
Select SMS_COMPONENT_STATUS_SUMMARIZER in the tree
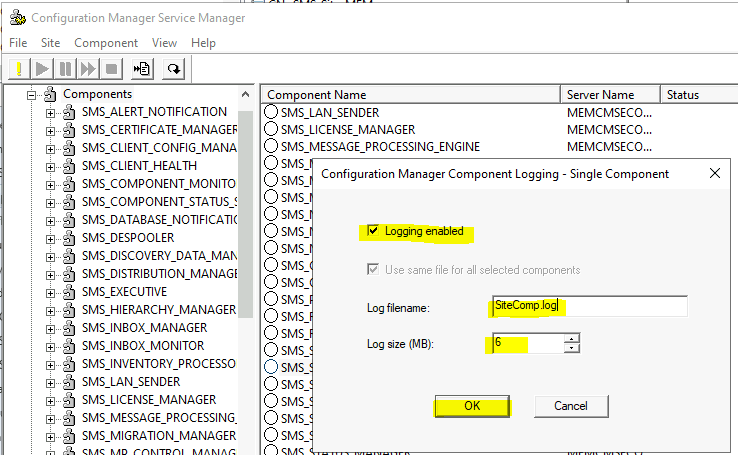(x=160, y=202)
